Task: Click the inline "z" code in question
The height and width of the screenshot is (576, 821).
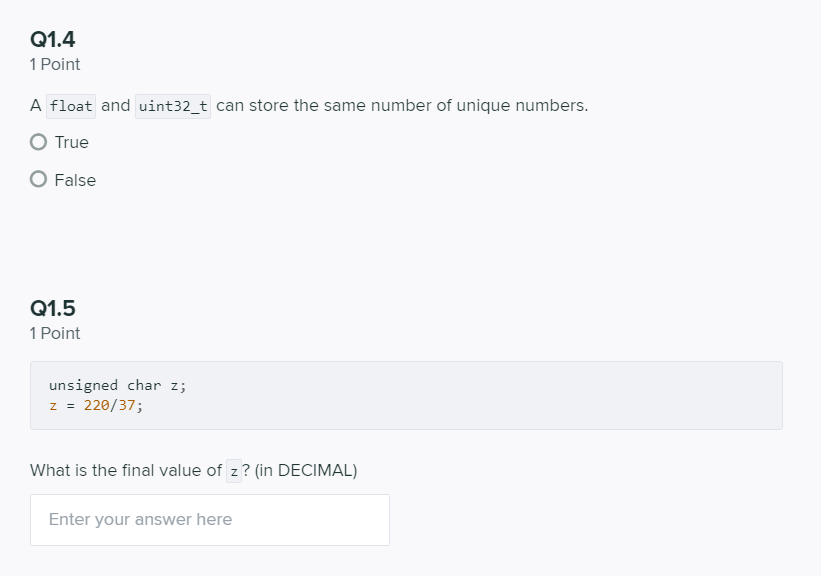Action: point(234,471)
